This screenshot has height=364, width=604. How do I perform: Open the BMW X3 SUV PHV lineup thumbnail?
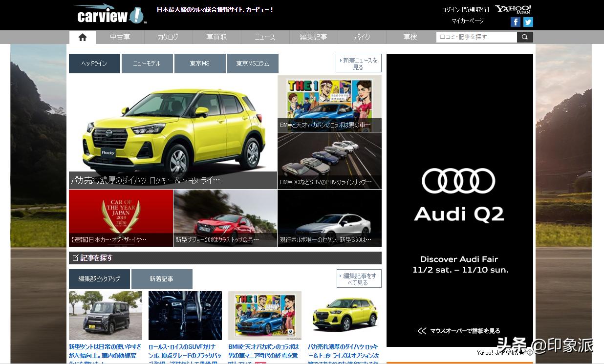[x=329, y=160]
